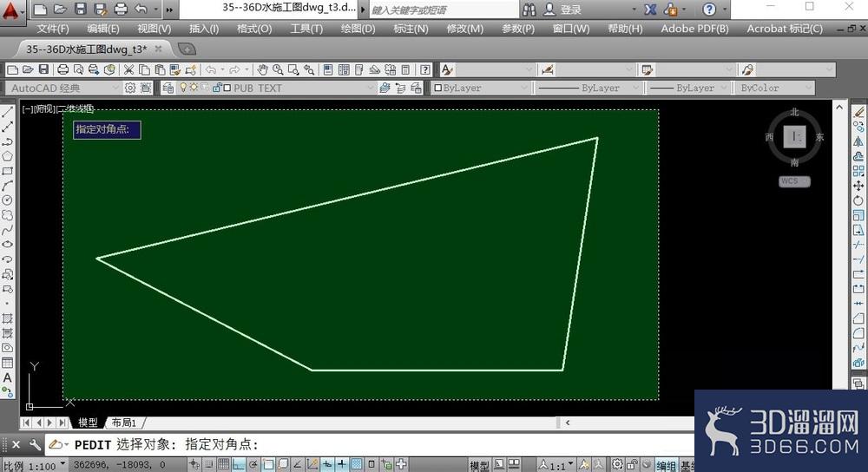Toggle Ortho Mode in the status bar
Viewport: 868px width, 472px height.
(238, 464)
